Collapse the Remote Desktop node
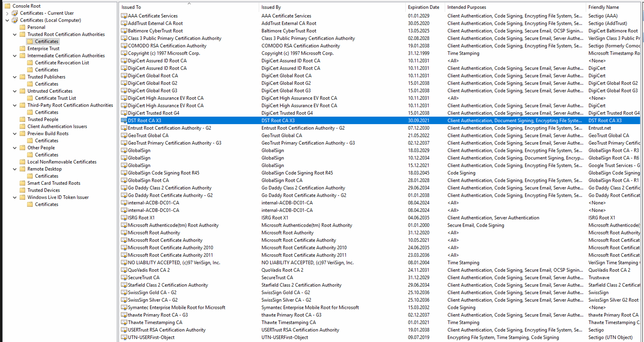This screenshot has width=644, height=342. pos(15,169)
